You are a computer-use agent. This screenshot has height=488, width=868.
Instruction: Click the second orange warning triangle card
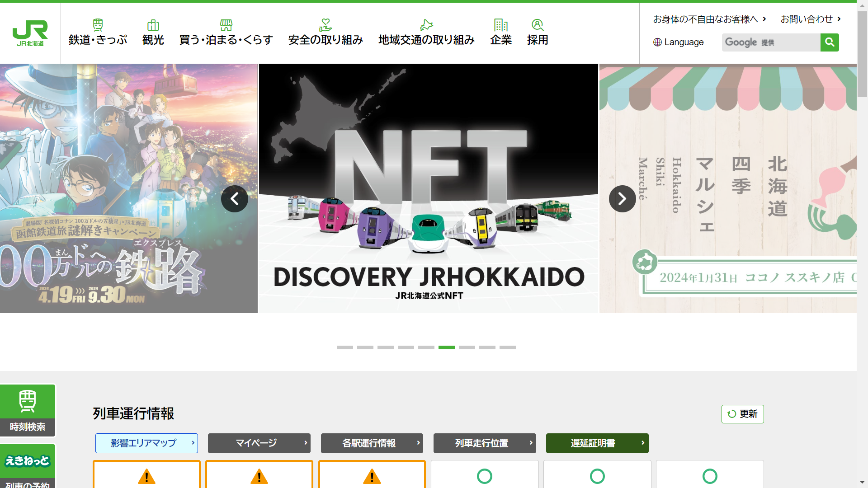point(259,474)
